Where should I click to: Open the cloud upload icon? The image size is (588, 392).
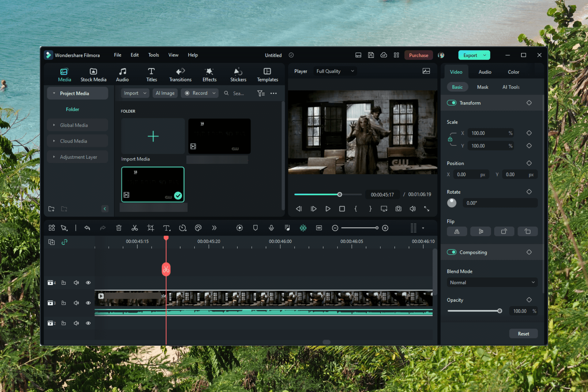coord(384,55)
